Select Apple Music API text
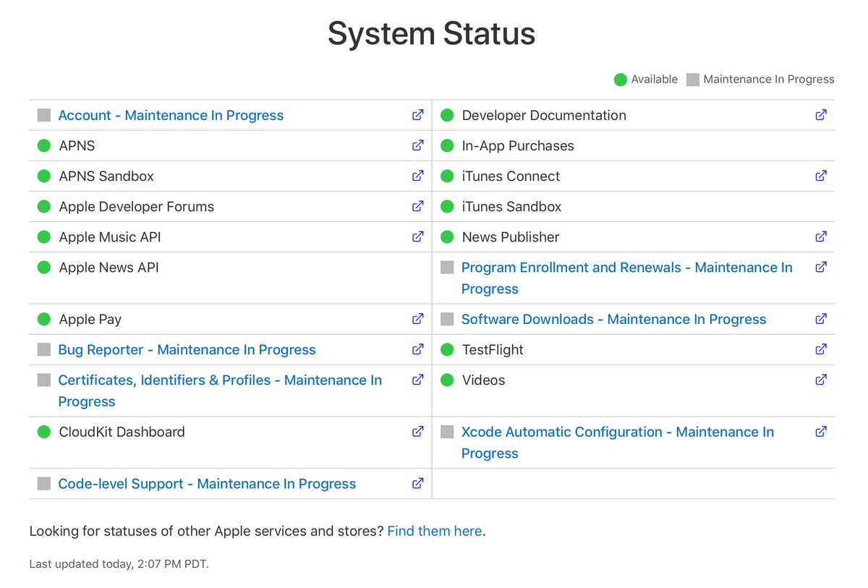Image resolution: width=868 pixels, height=588 pixels. click(x=110, y=237)
